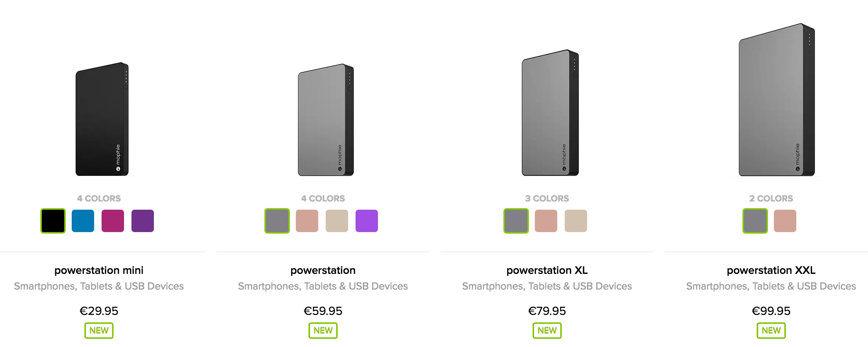The width and height of the screenshot is (868, 347).
Task: Select the gray swatch under powerstation XXL
Action: 755,221
